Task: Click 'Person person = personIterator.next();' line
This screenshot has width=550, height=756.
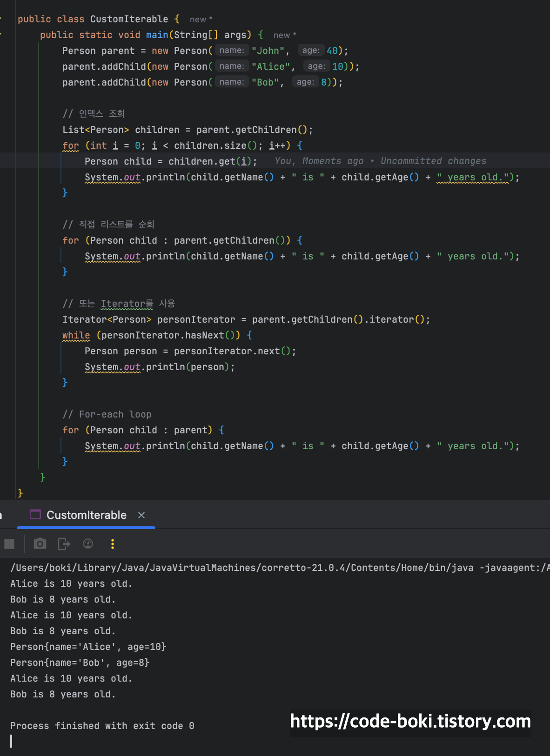Action: [190, 351]
